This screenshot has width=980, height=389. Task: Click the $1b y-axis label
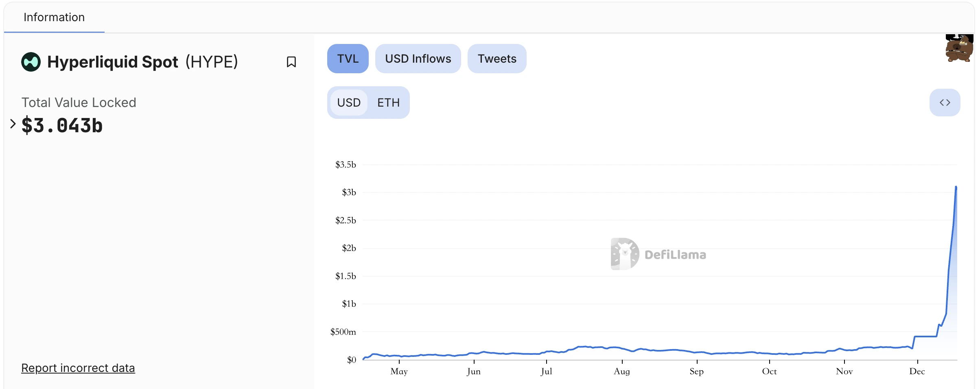click(x=349, y=304)
